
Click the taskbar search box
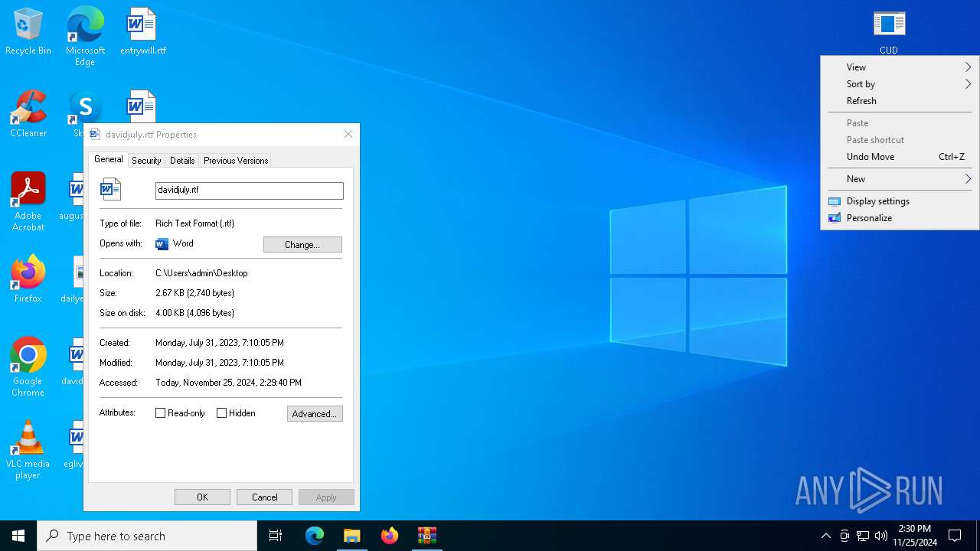pyautogui.click(x=147, y=536)
